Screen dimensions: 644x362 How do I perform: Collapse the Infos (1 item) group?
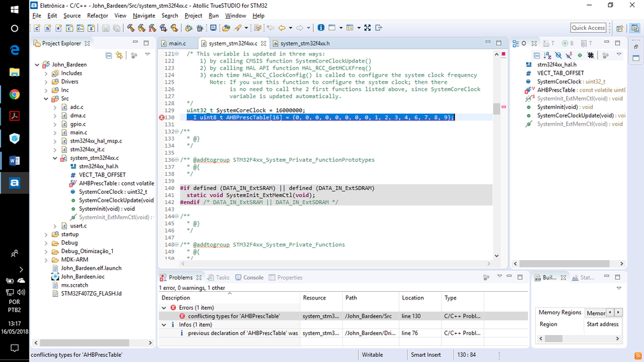[x=164, y=325]
